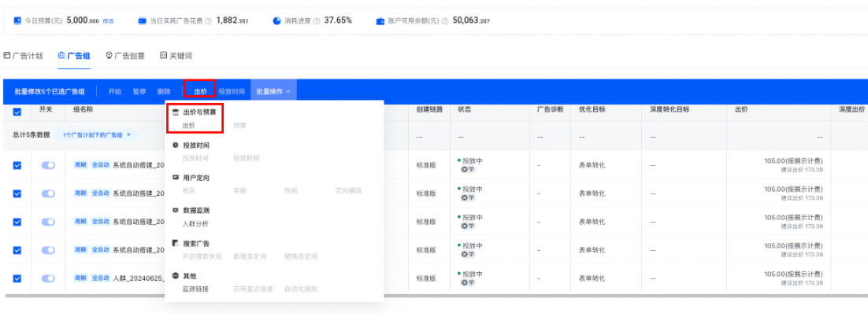Choose 年龄 under 用户定向

click(x=239, y=191)
